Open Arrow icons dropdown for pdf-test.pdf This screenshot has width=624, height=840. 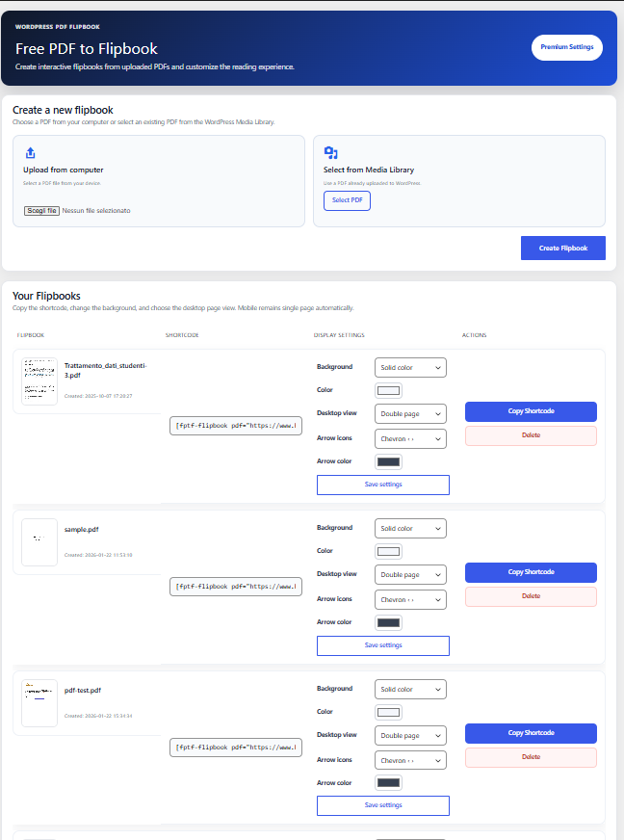(x=410, y=760)
